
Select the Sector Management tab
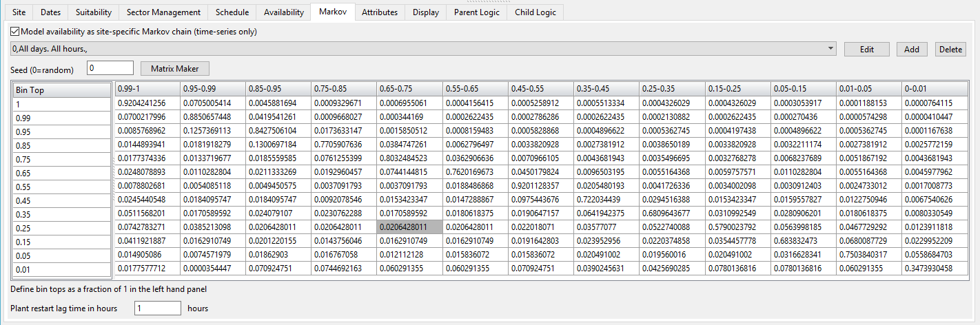pyautogui.click(x=163, y=12)
